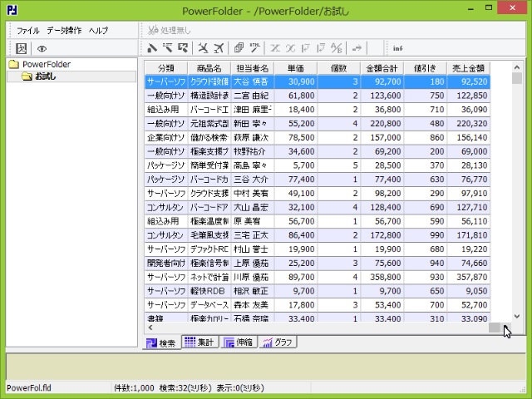Click the grayed A/B percent icon

[x=336, y=48]
